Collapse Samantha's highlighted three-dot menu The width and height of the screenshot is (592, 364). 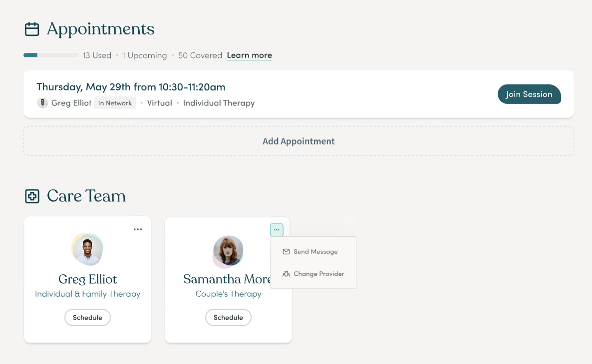tap(277, 230)
